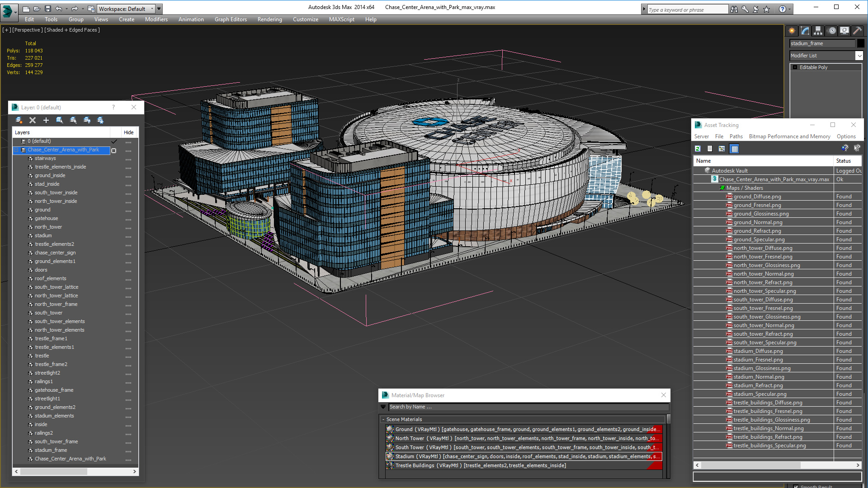This screenshot has width=868, height=488.
Task: Switch to the Hierarchy command panel tab
Action: [x=818, y=31]
